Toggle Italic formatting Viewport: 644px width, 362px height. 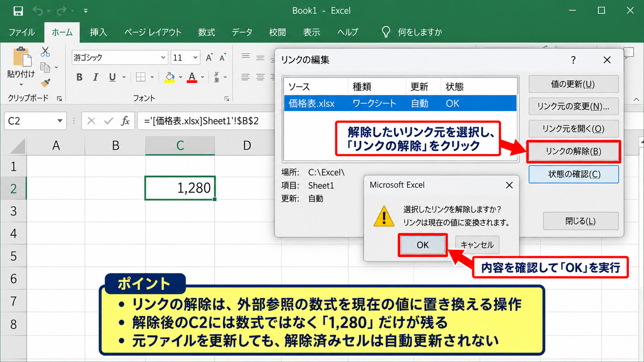[96, 77]
